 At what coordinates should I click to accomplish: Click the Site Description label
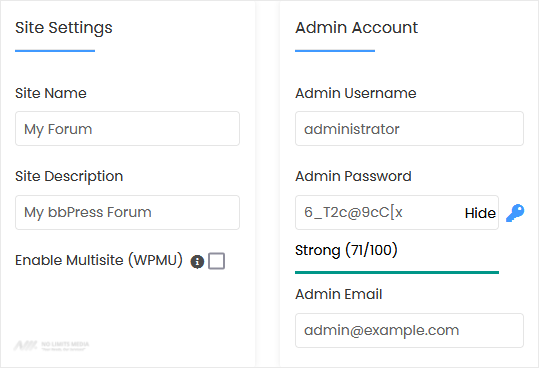point(69,177)
